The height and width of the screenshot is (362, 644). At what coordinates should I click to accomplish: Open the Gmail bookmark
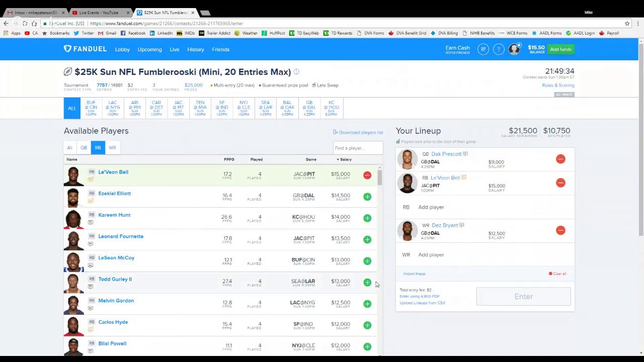click(108, 33)
